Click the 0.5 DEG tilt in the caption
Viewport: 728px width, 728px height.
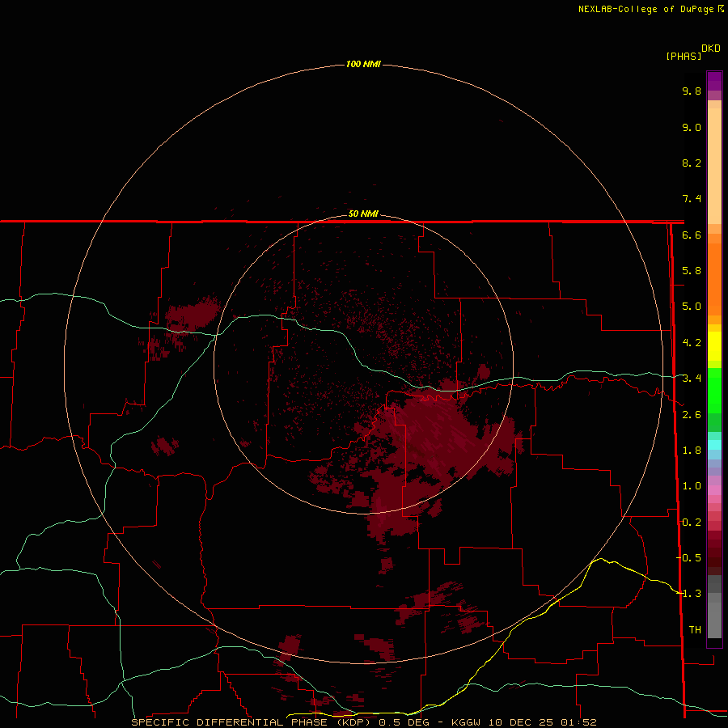tap(404, 722)
